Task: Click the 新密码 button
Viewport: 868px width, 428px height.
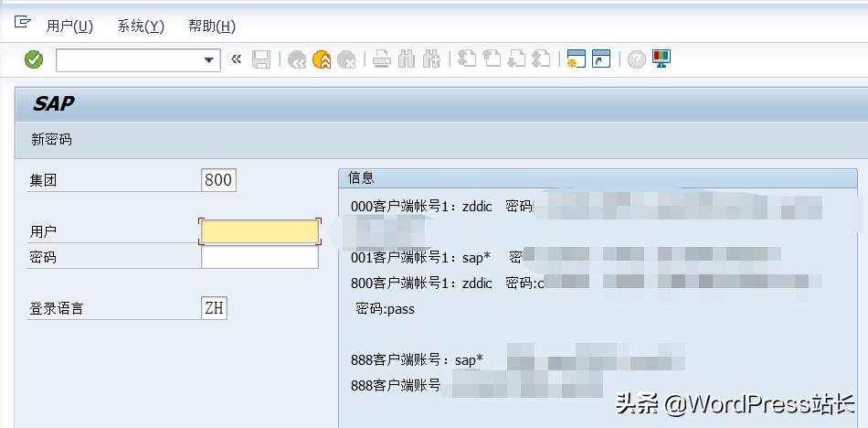Action: pos(51,140)
